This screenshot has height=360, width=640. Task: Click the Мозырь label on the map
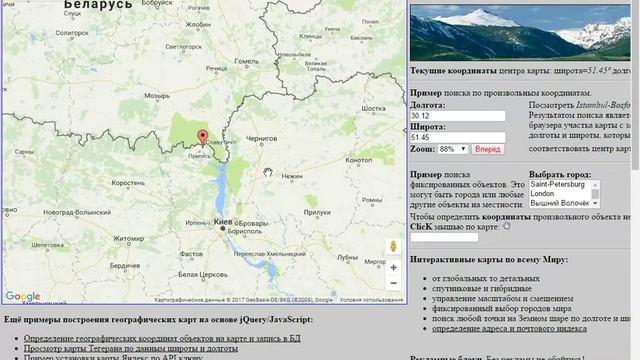click(157, 96)
